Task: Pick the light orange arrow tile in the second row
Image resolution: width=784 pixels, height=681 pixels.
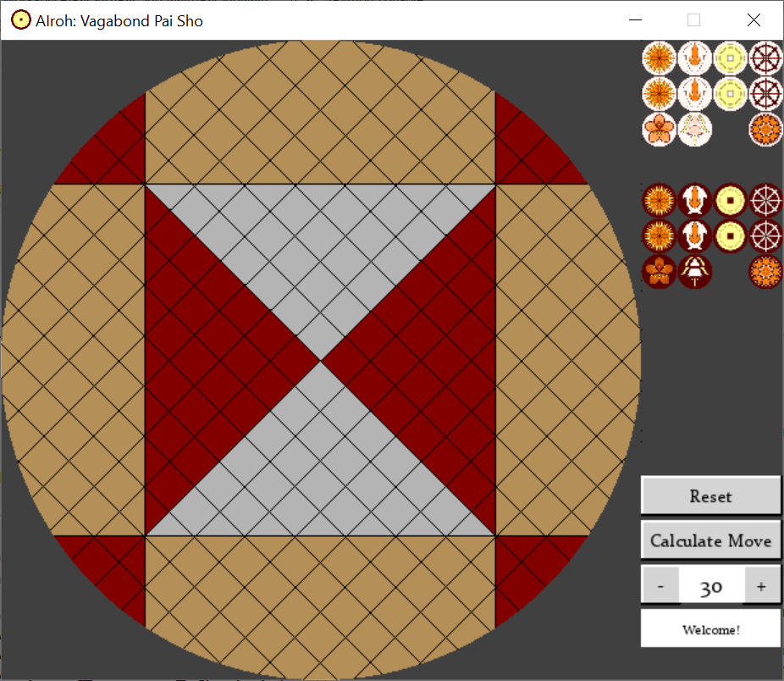Action: click(694, 93)
